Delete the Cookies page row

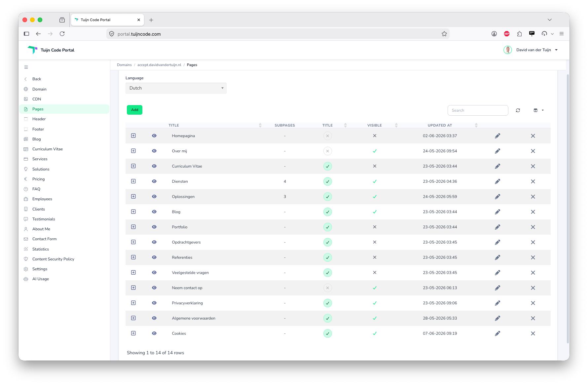tap(533, 333)
